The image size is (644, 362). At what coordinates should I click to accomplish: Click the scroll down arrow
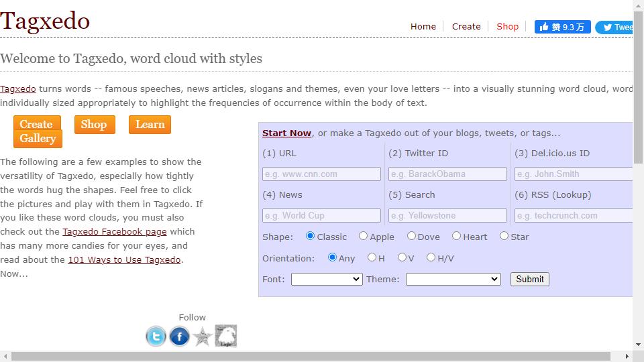click(x=638, y=345)
